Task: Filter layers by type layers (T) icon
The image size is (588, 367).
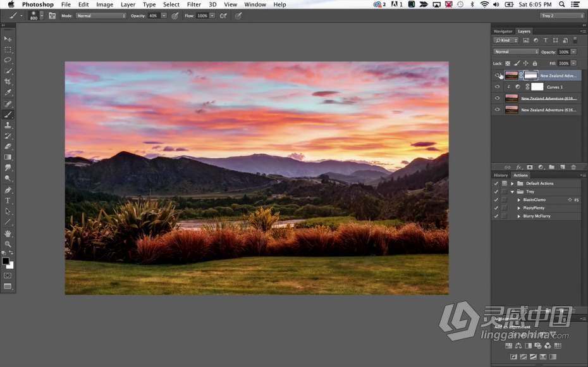Action: (x=546, y=40)
